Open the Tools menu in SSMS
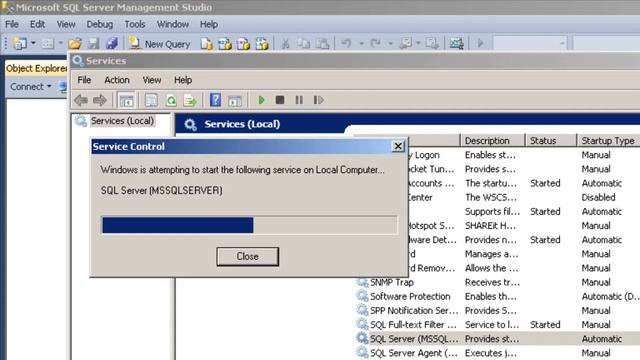The height and width of the screenshot is (360, 640). pos(135,24)
